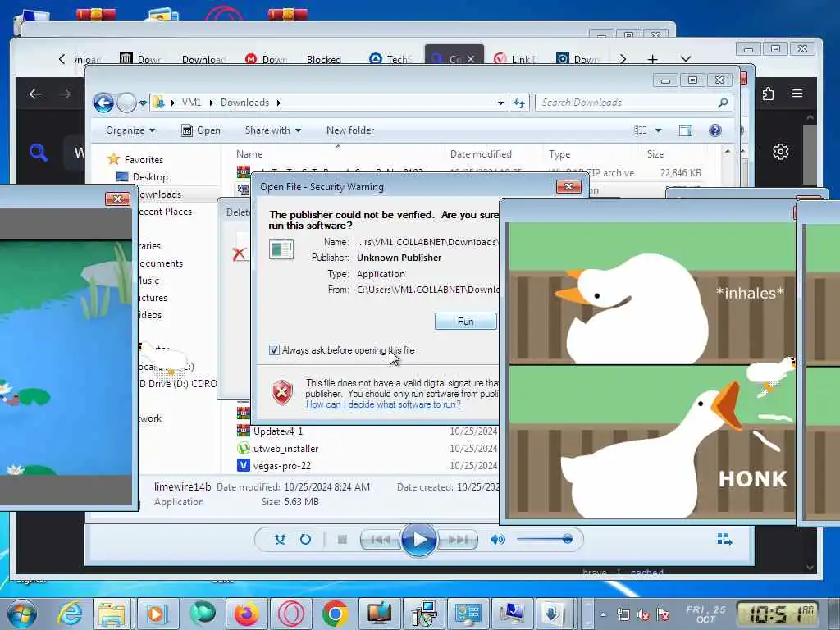The height and width of the screenshot is (630, 840).
Task: Click Open in Explorer toolbar
Action: pyautogui.click(x=201, y=130)
